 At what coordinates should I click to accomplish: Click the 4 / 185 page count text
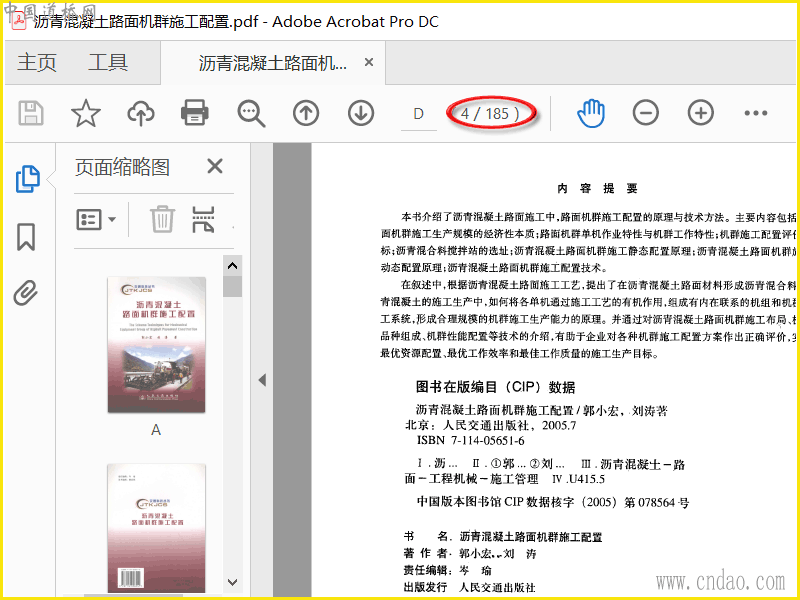coord(490,113)
